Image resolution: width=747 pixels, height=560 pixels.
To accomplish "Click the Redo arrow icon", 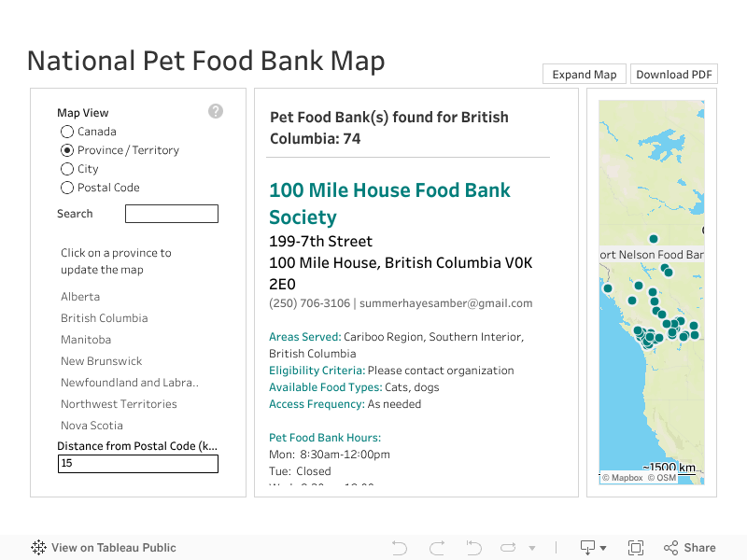I will [x=436, y=548].
